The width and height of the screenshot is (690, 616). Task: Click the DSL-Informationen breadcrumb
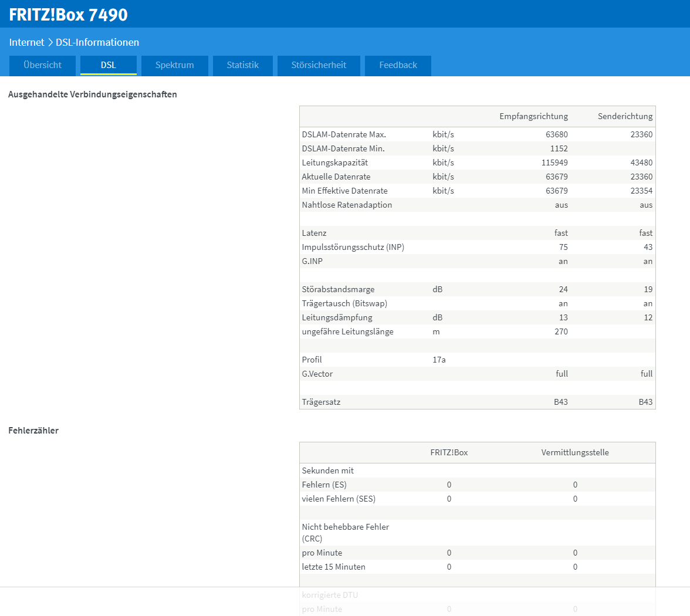97,42
